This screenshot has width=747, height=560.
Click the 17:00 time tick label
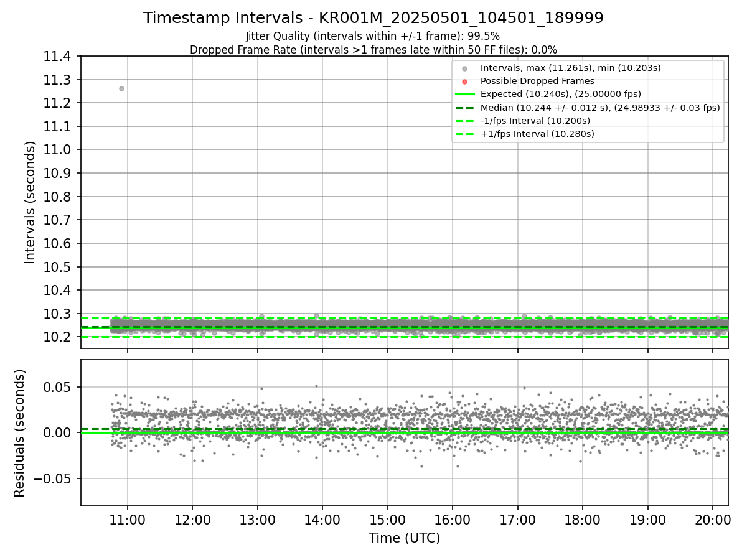click(518, 520)
